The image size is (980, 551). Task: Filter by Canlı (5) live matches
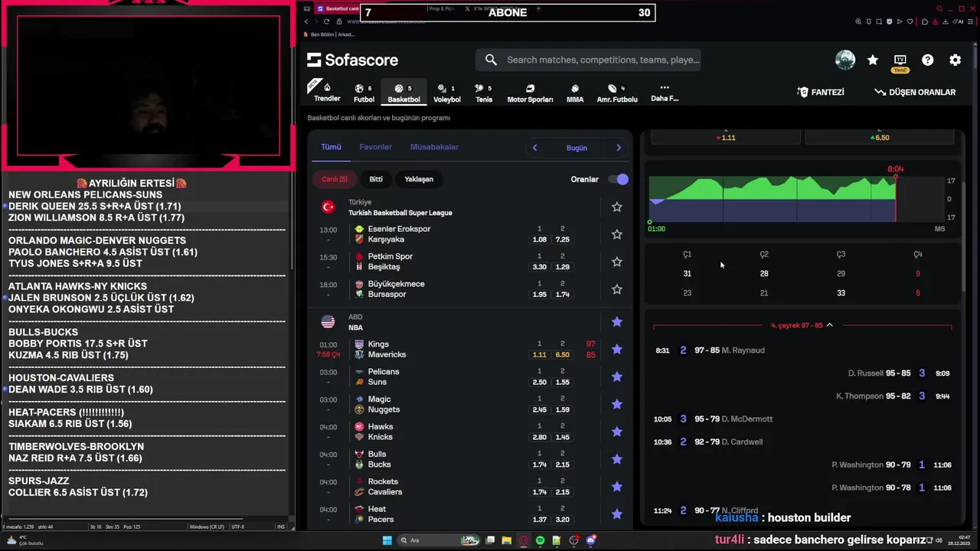(334, 179)
